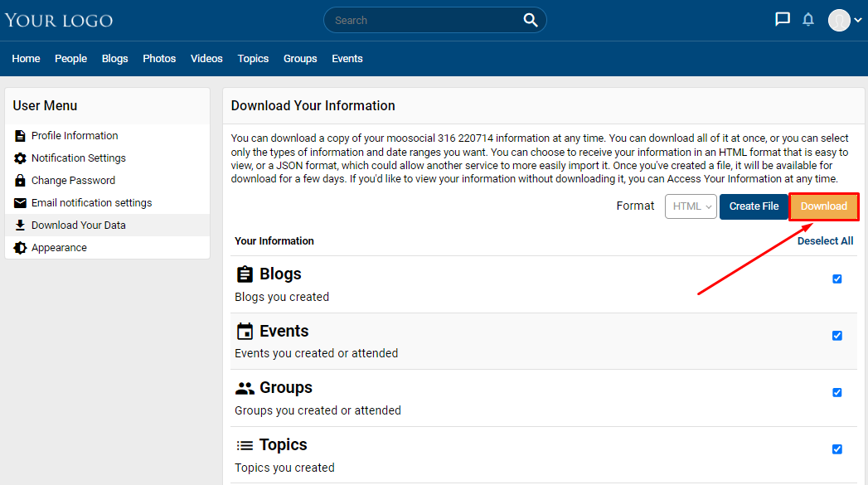Open Topics in navigation bar

coord(253,59)
